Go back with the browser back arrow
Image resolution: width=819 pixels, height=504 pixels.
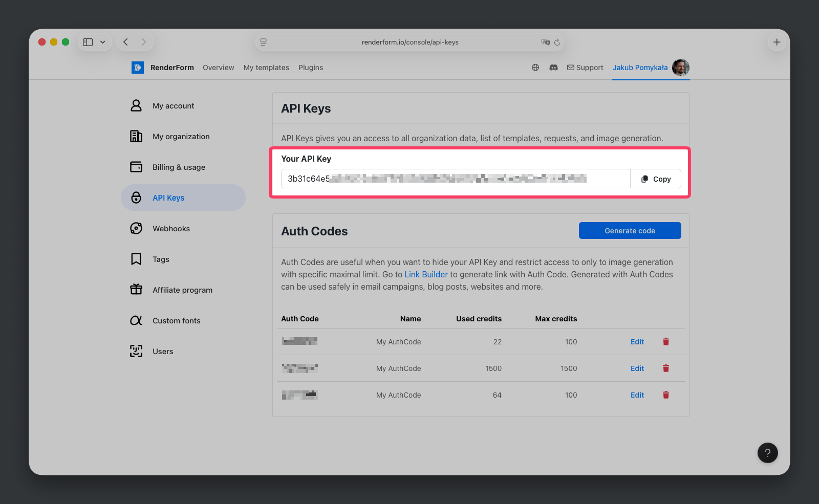tap(125, 42)
